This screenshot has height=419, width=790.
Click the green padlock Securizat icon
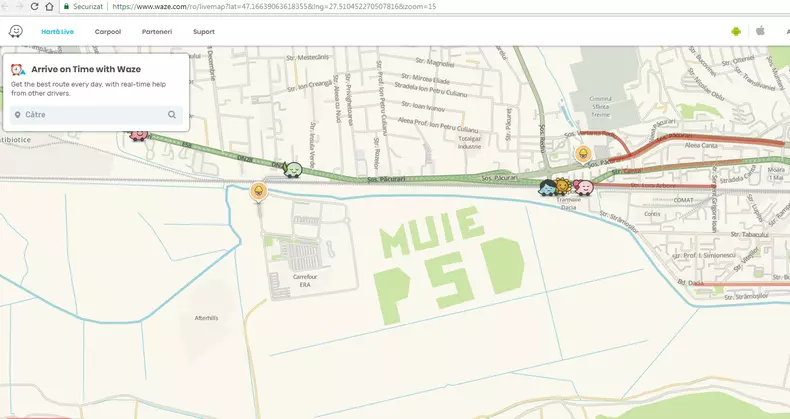pyautogui.click(x=66, y=7)
